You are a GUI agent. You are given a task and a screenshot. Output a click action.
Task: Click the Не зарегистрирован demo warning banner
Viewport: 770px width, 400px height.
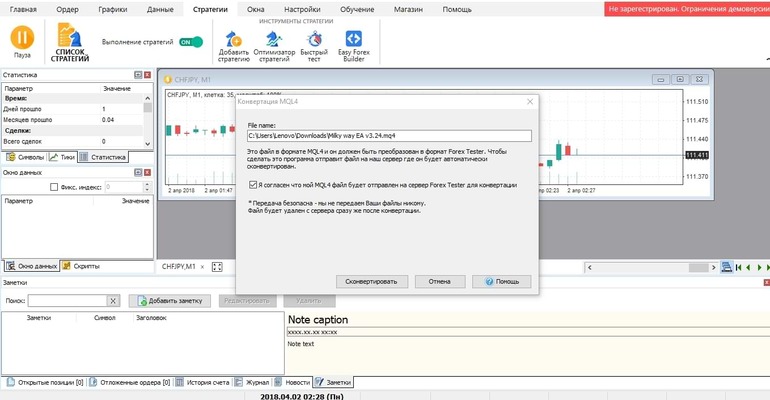pos(687,9)
